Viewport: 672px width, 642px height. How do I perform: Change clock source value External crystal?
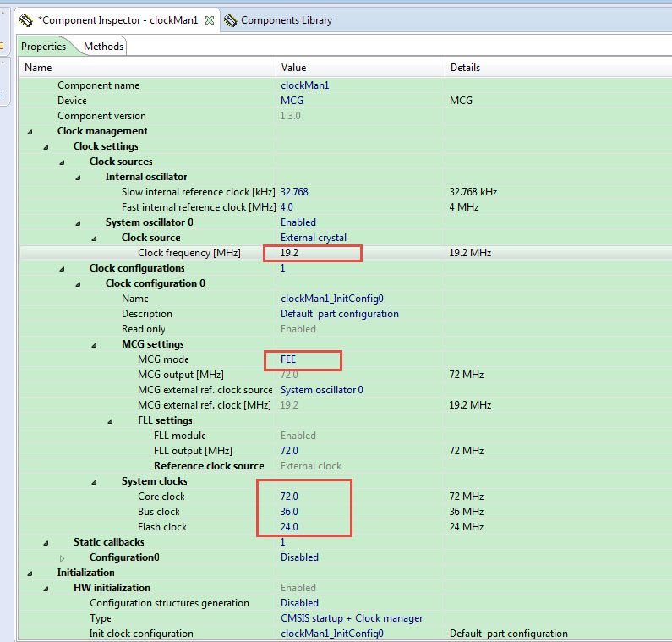pyautogui.click(x=314, y=238)
